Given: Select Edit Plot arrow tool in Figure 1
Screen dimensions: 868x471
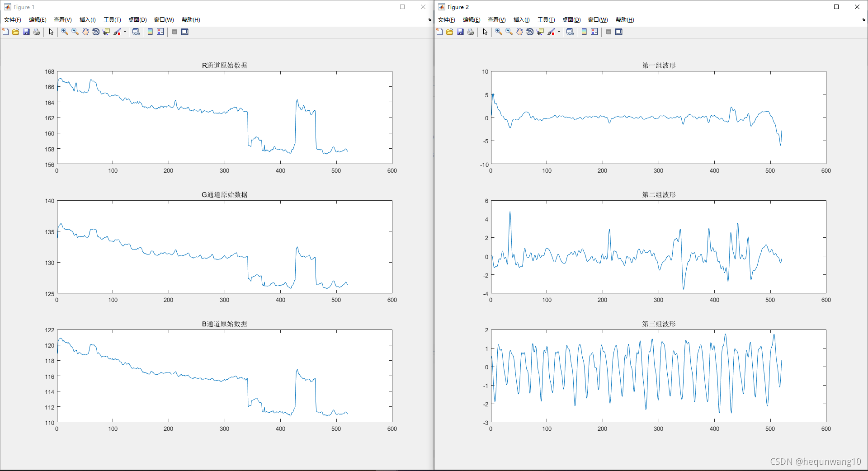Looking at the screenshot, I should click(x=51, y=32).
